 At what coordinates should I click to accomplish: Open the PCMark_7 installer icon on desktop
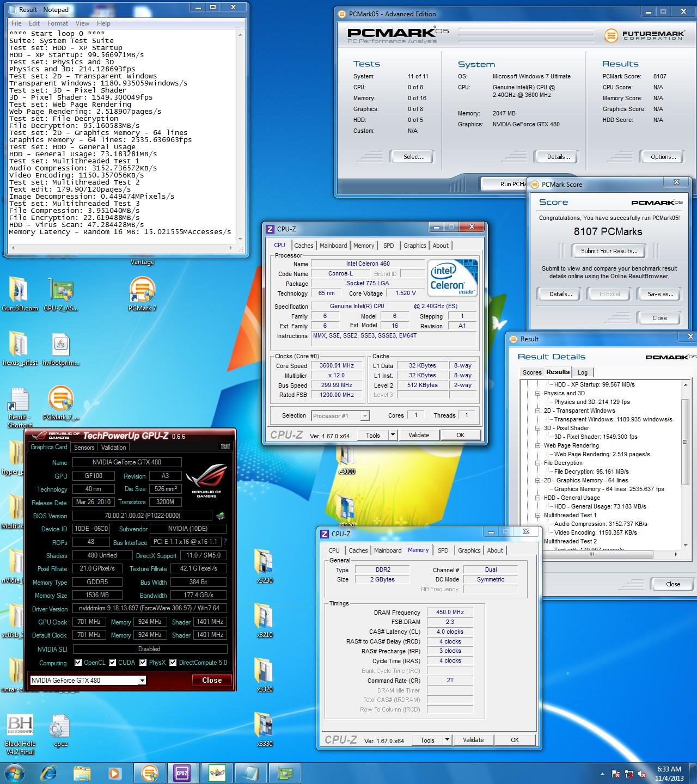pyautogui.click(x=60, y=403)
